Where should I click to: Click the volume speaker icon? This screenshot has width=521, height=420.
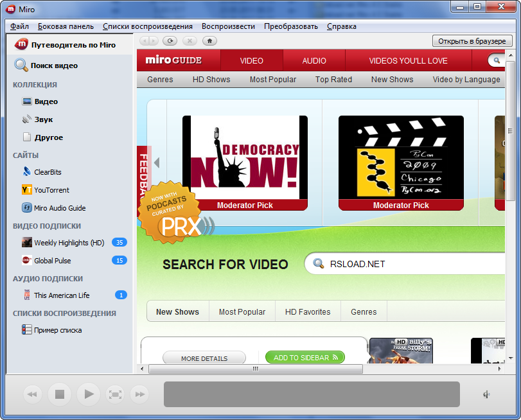coord(486,394)
